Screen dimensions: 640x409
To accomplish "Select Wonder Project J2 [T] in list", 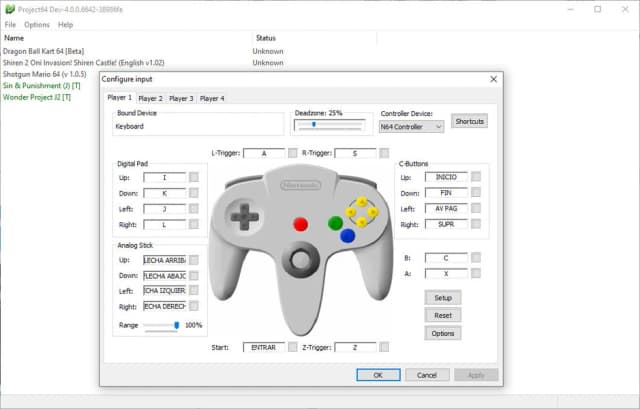I will 37,97.
